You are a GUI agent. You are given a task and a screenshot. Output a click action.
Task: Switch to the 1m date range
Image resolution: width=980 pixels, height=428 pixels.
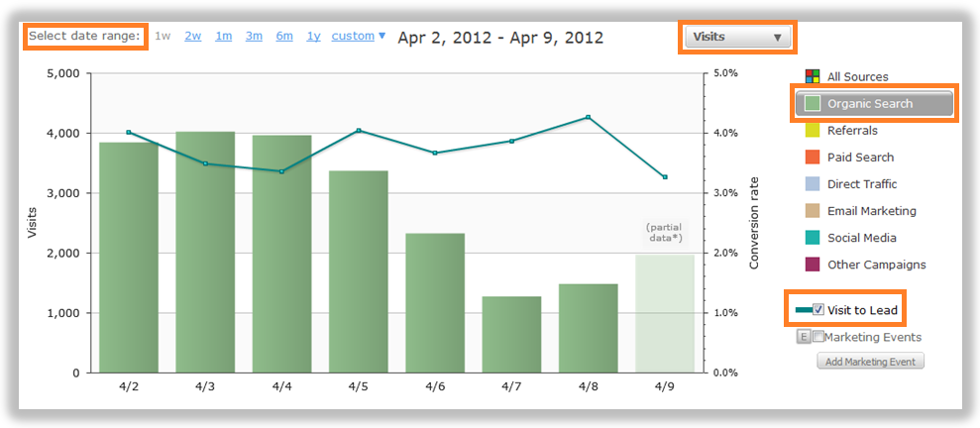tap(223, 37)
